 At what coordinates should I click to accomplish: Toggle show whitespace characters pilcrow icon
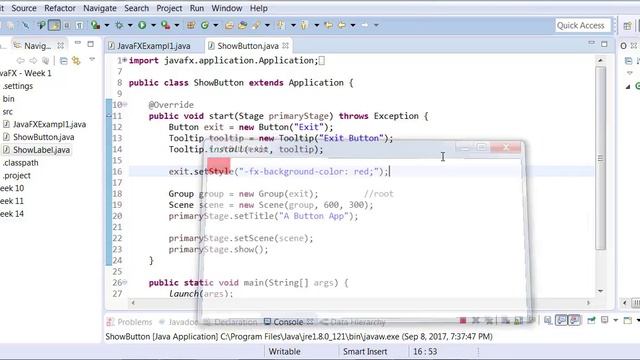[79, 25]
